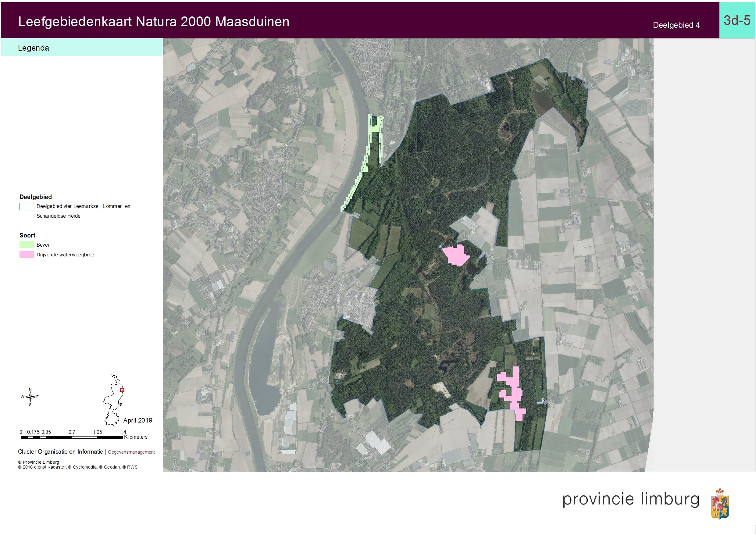Click the red location marker on the locator map
756x535 pixels.
(122, 390)
